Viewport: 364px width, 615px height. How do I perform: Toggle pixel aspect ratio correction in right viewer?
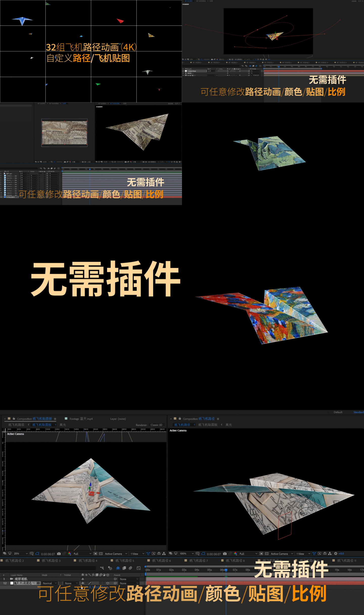coord(314,553)
